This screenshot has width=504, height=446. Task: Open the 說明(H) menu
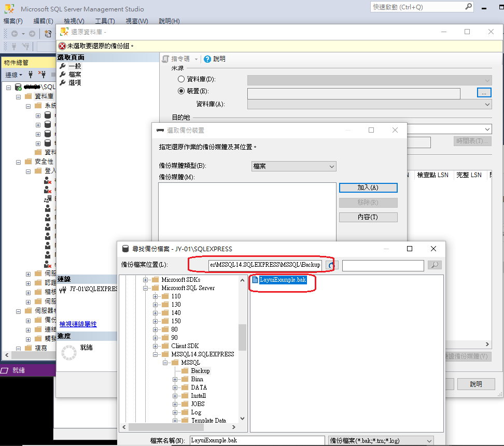[x=169, y=21]
